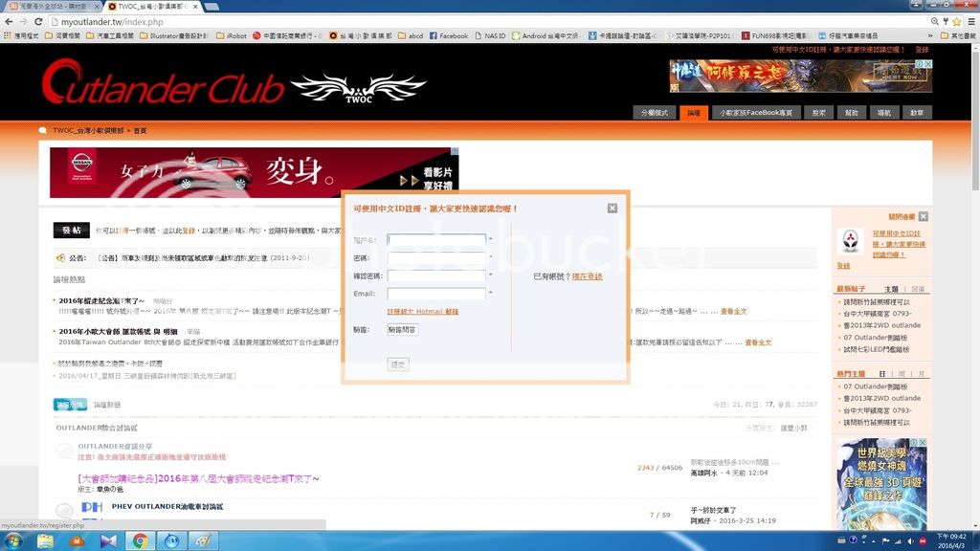This screenshot has width=980, height=551.
Task: Focus the second registration field in the popup
Action: [x=436, y=257]
